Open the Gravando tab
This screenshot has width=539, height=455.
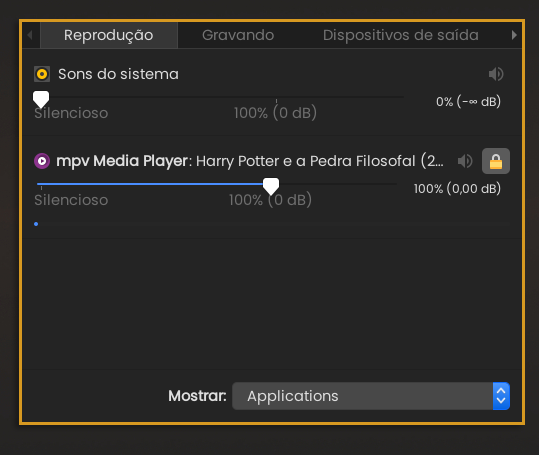point(238,35)
